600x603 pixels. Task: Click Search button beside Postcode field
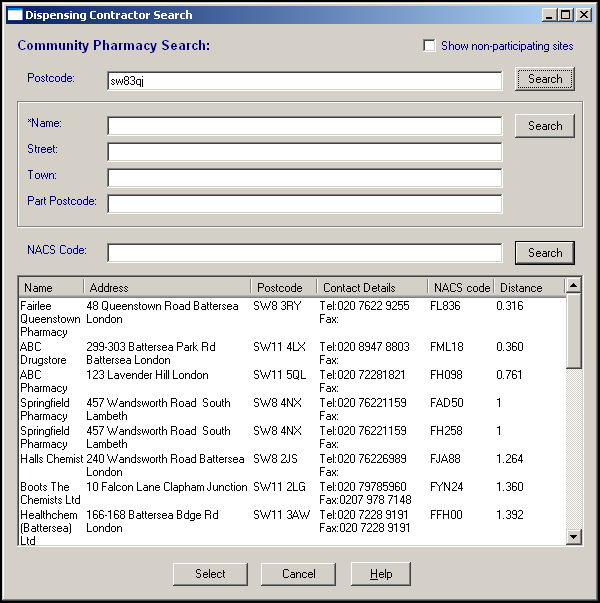[545, 79]
